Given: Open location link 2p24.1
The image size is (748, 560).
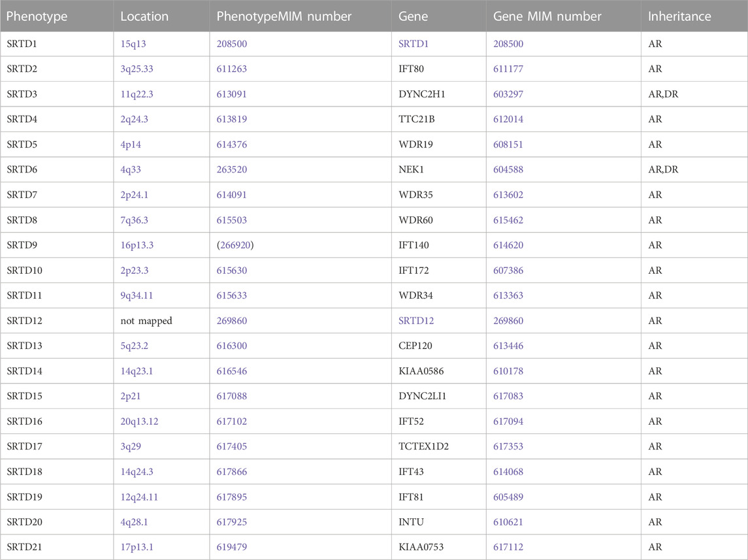Looking at the screenshot, I should (135, 195).
